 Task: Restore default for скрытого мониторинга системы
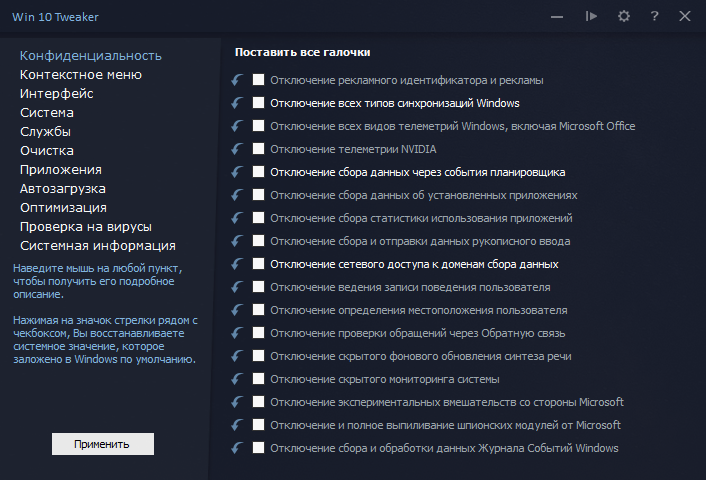point(237,379)
